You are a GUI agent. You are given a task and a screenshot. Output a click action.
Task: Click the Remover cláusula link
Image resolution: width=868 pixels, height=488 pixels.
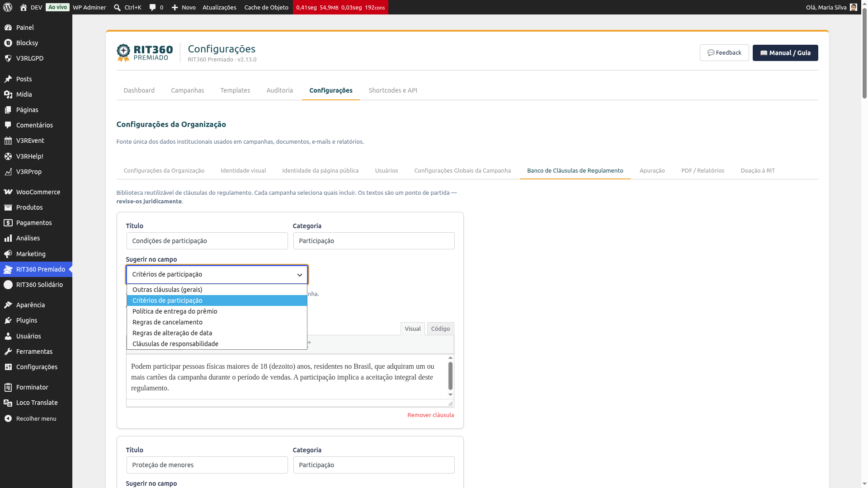click(x=430, y=415)
